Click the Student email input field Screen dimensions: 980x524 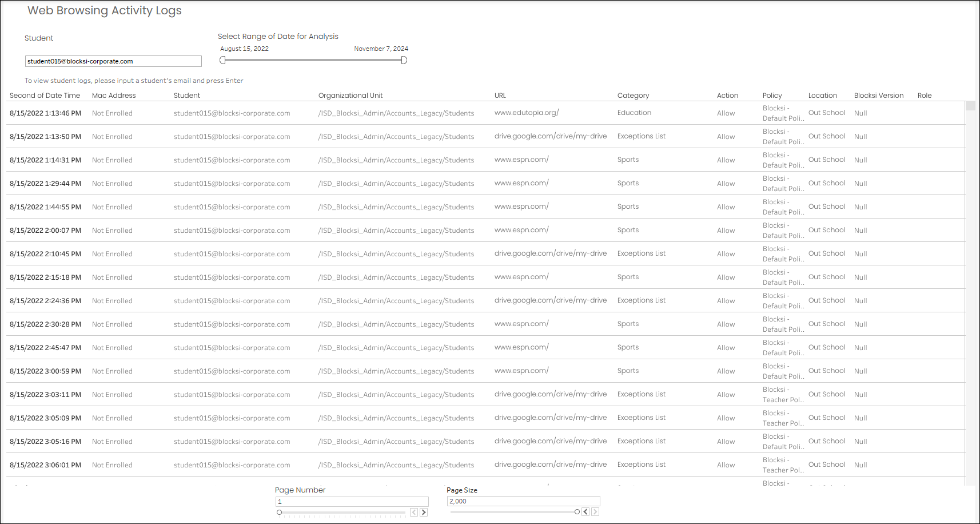[113, 61]
